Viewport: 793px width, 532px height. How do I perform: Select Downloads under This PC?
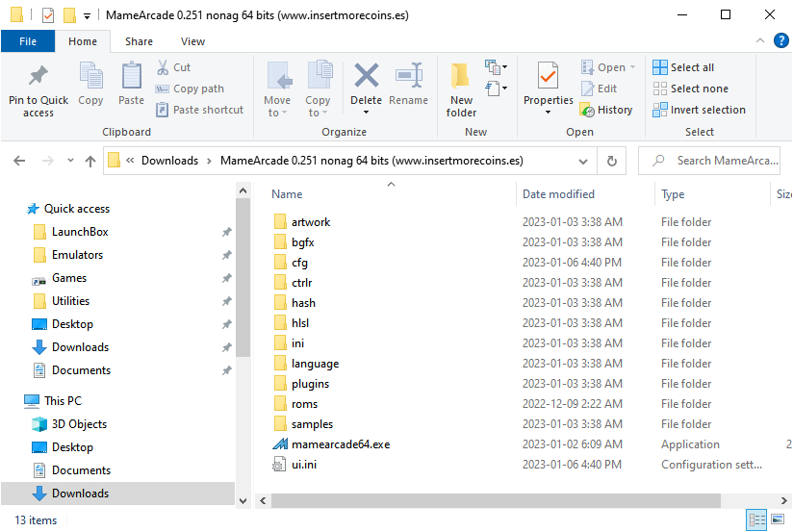pyautogui.click(x=71, y=494)
